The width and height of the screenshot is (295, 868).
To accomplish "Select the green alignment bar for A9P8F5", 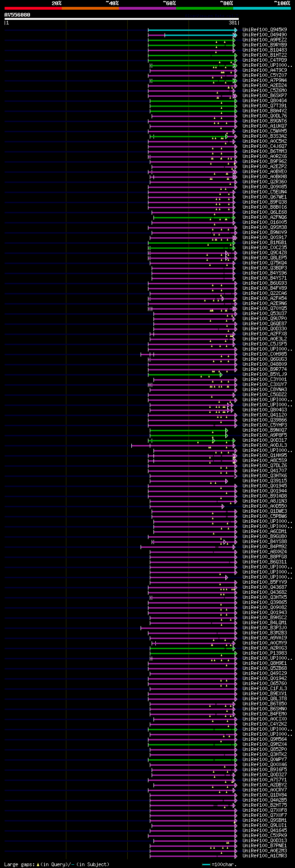I will pyautogui.click(x=189, y=435).
